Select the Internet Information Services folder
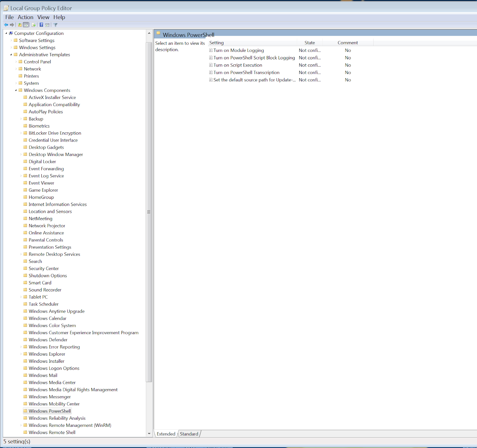This screenshot has height=448, width=477. (58, 204)
